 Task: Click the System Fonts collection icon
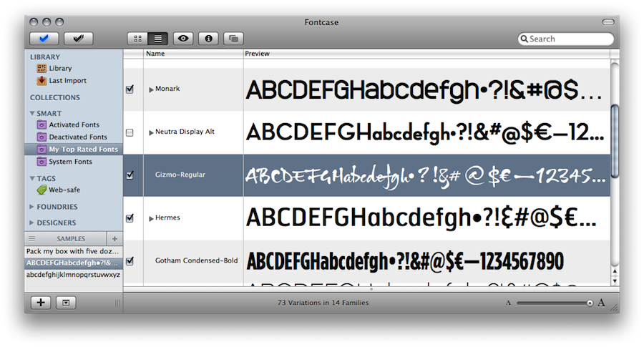tap(42, 162)
